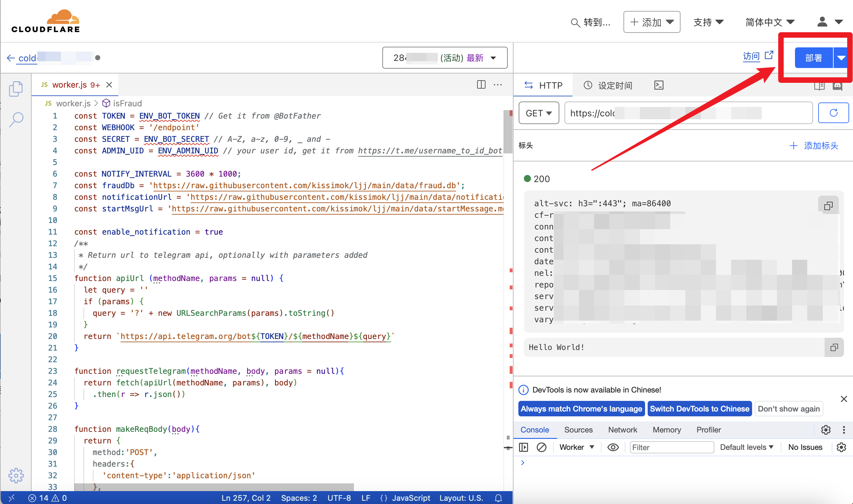Open the editor more actions ellipsis
Image resolution: width=853 pixels, height=504 pixels.
[498, 84]
